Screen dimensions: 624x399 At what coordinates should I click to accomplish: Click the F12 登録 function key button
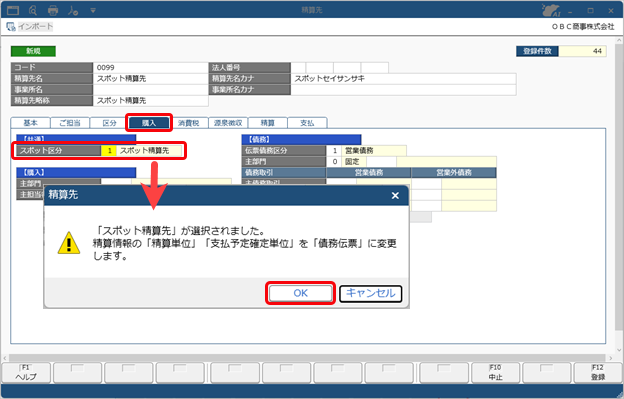coord(598,373)
